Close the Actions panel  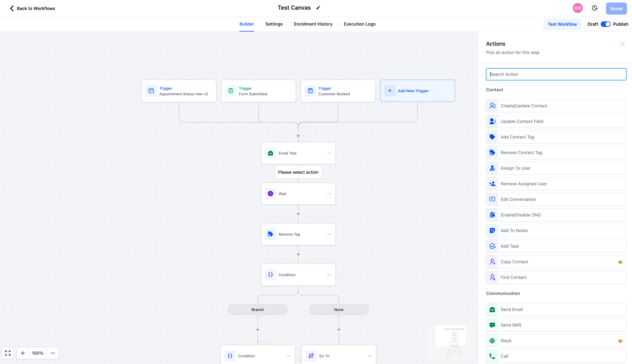[622, 44]
